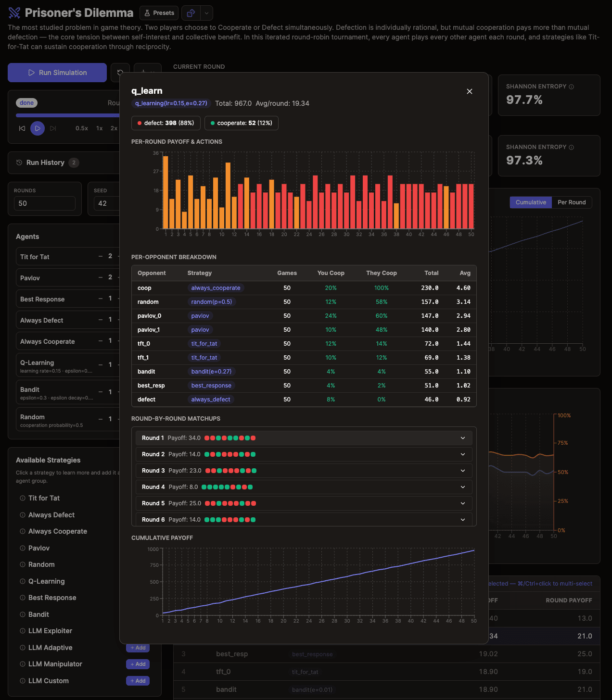Add the LLM Custom strategy
The image size is (612, 700).
[x=138, y=681]
